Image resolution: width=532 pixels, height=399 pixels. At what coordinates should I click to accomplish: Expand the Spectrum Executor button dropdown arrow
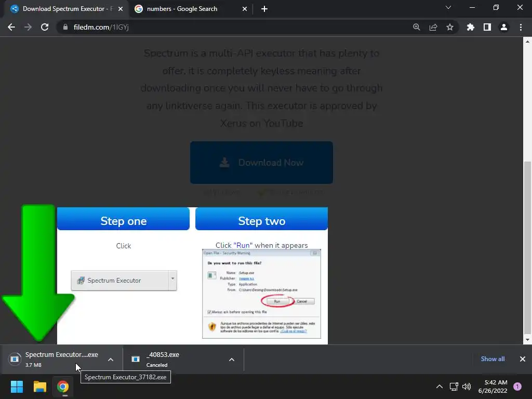click(172, 281)
